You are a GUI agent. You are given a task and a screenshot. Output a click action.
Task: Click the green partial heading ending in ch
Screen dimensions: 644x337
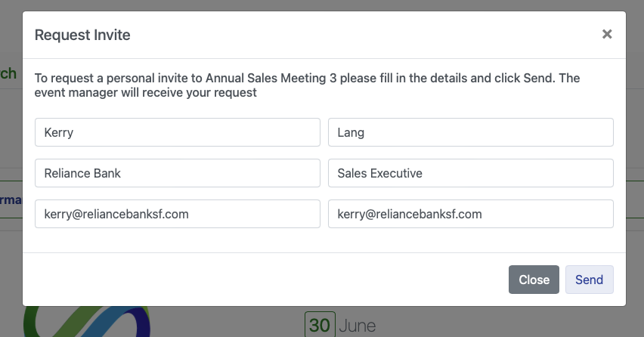click(8, 73)
